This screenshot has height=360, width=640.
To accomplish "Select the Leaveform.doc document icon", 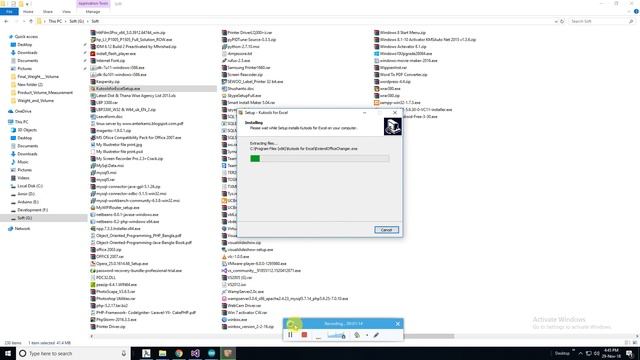I will click(x=93, y=117).
